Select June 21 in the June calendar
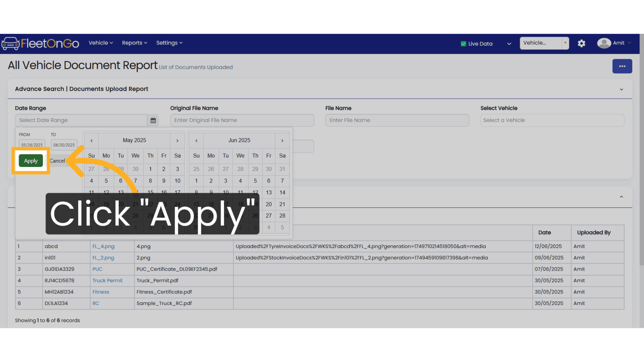Image resolution: width=644 pixels, height=362 pixels. click(282, 204)
